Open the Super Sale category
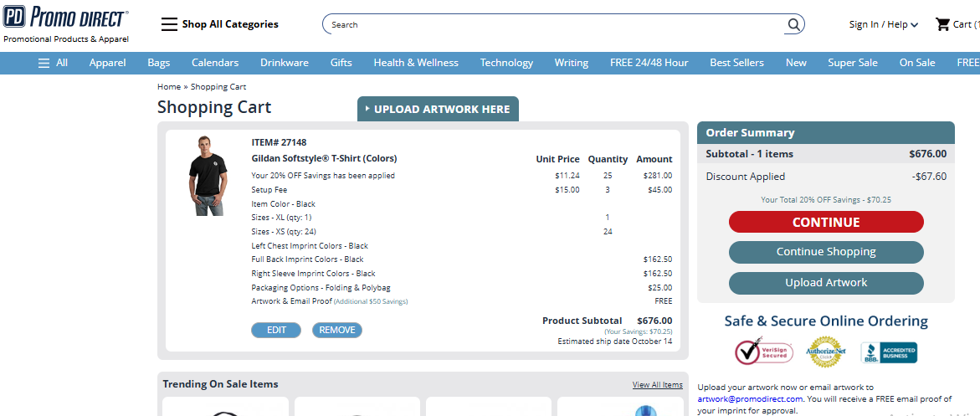Viewport: 980px width, 416px height. click(853, 63)
